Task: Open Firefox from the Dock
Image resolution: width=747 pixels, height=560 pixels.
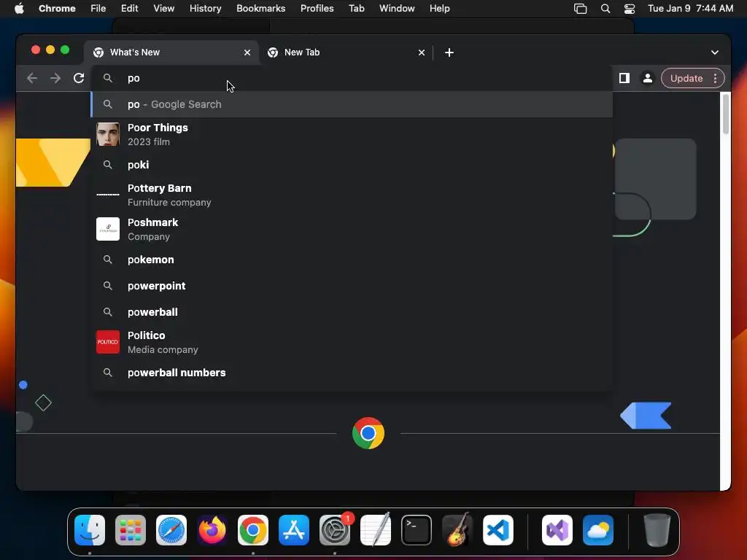Action: click(x=212, y=530)
